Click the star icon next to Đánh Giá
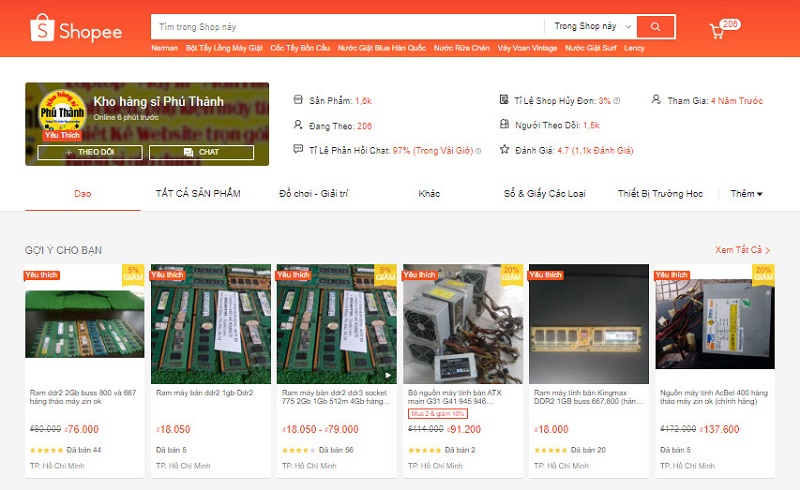Image resolution: width=800 pixels, height=490 pixels. [x=505, y=150]
